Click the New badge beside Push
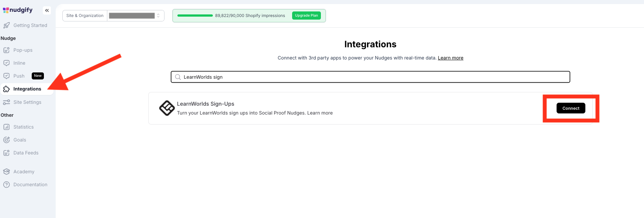 (38, 76)
